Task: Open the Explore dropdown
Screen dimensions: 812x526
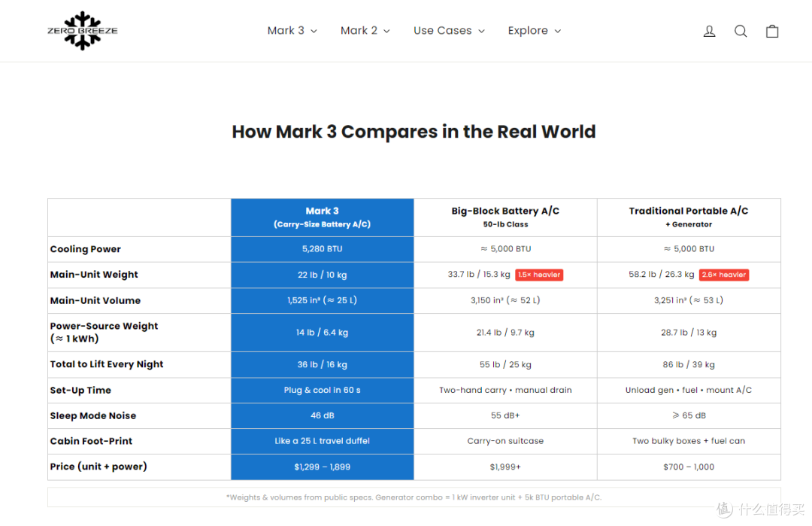Action: click(535, 31)
